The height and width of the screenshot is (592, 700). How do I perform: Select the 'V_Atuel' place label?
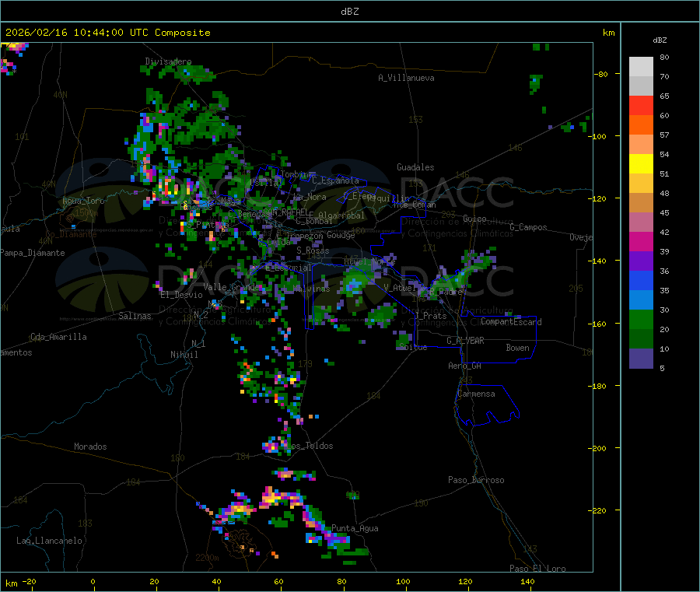[x=400, y=288]
